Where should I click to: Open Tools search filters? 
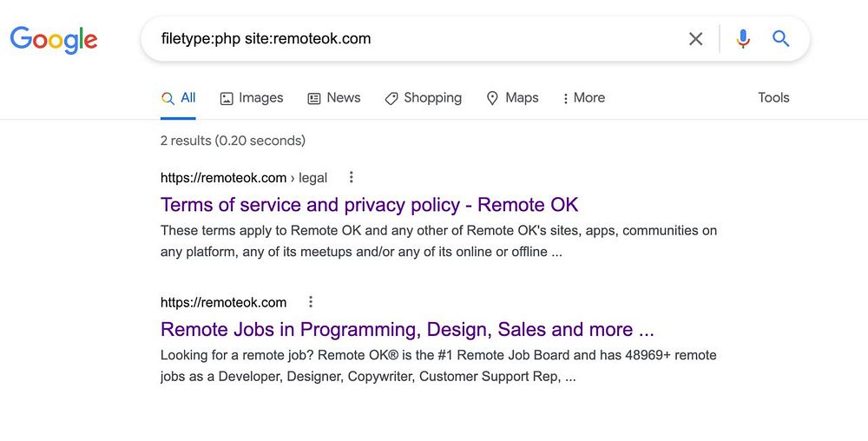tap(773, 97)
